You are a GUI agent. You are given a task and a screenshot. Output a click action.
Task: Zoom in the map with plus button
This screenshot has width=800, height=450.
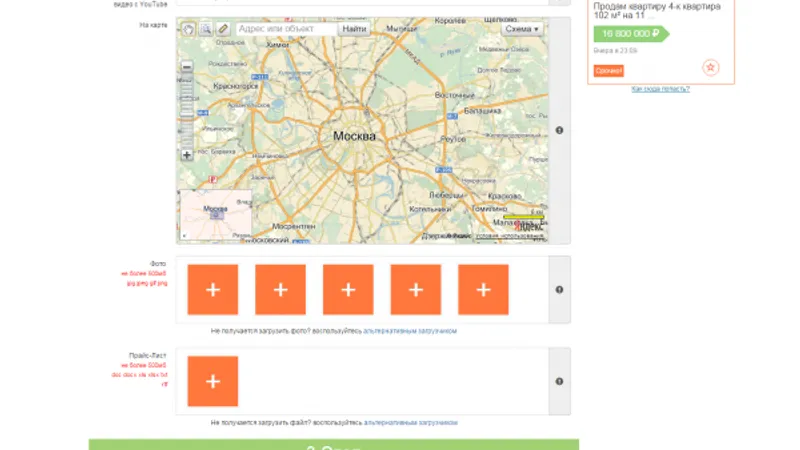[x=187, y=155]
